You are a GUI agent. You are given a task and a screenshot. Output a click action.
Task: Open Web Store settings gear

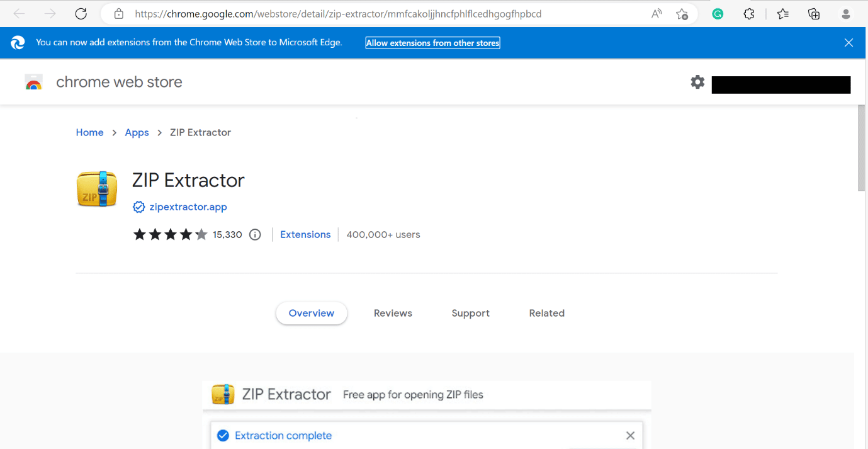pos(697,82)
